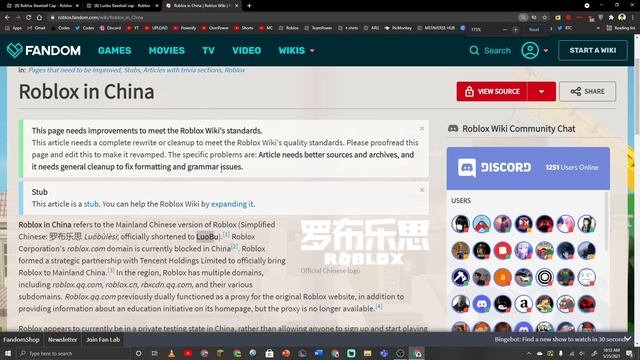640x360 pixels.
Task: Click the Share button
Action: click(x=587, y=91)
